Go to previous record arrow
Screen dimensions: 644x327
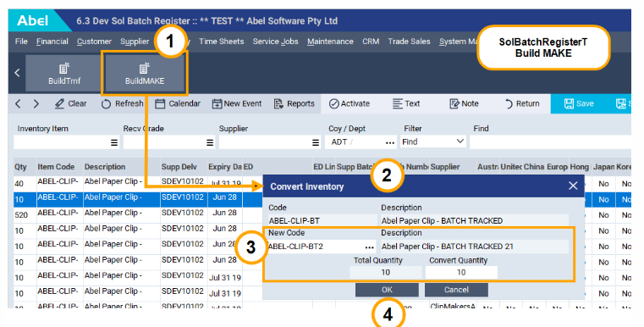[x=18, y=103]
